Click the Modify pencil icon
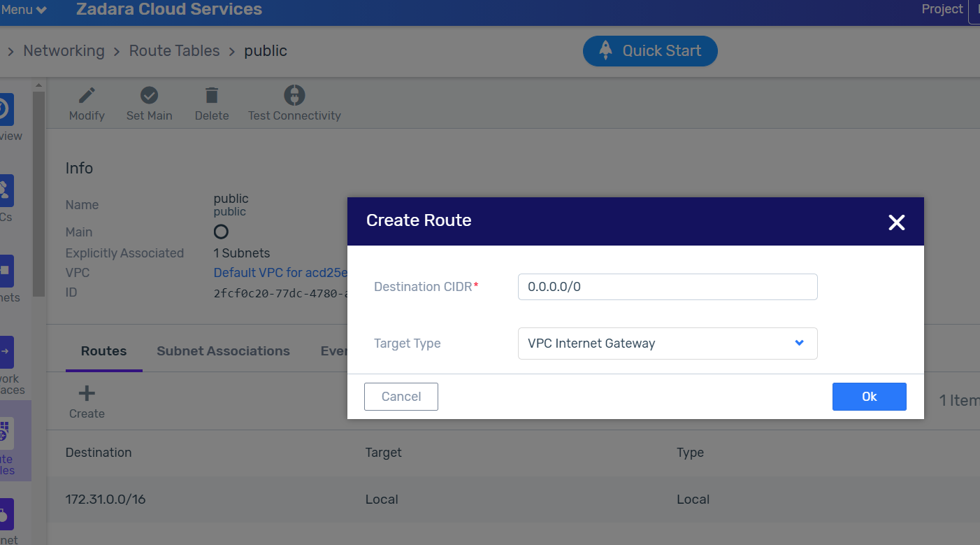The height and width of the screenshot is (545, 980). 87,96
